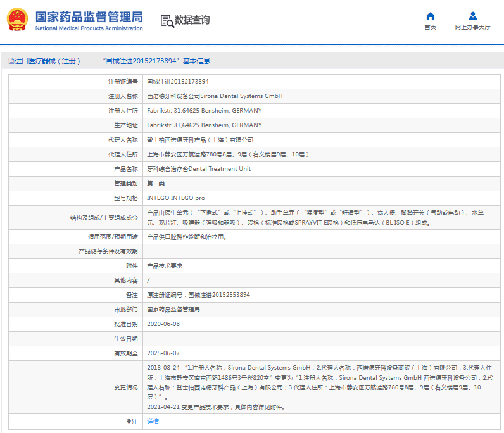Select the INTEGO INTEGO pro model cell
This screenshot has height=433, width=504.
(176, 198)
